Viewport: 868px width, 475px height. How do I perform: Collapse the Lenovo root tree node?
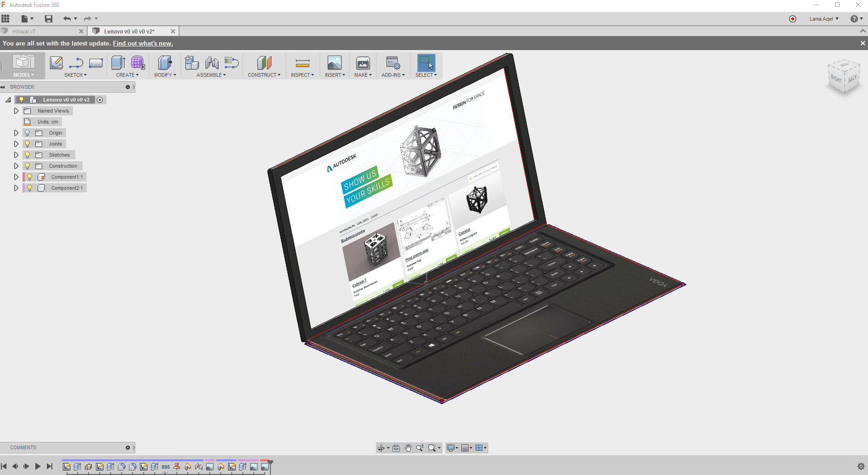(x=8, y=100)
